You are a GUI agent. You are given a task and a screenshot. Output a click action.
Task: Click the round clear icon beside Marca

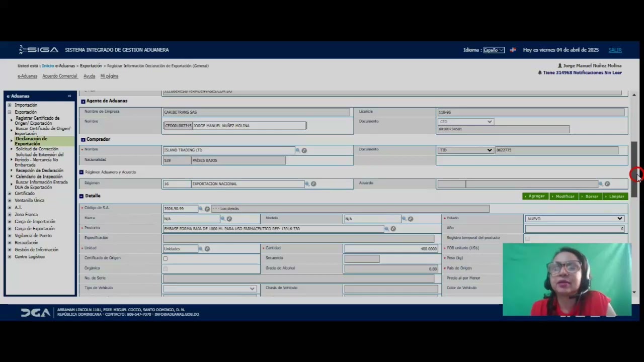coord(229,219)
